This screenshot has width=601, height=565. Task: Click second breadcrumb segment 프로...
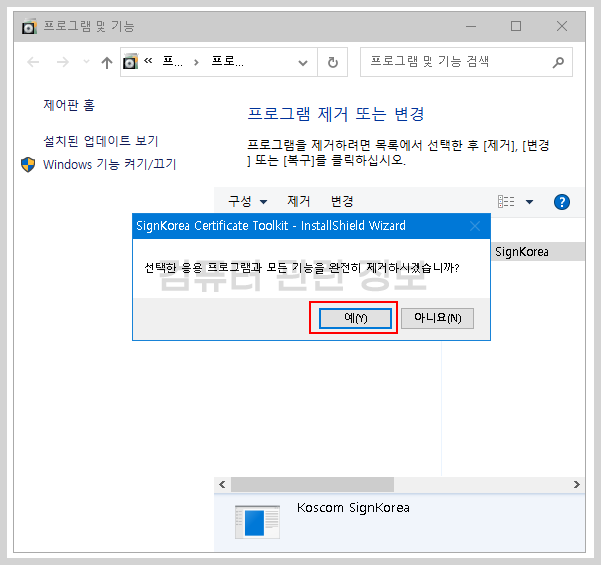tap(227, 61)
